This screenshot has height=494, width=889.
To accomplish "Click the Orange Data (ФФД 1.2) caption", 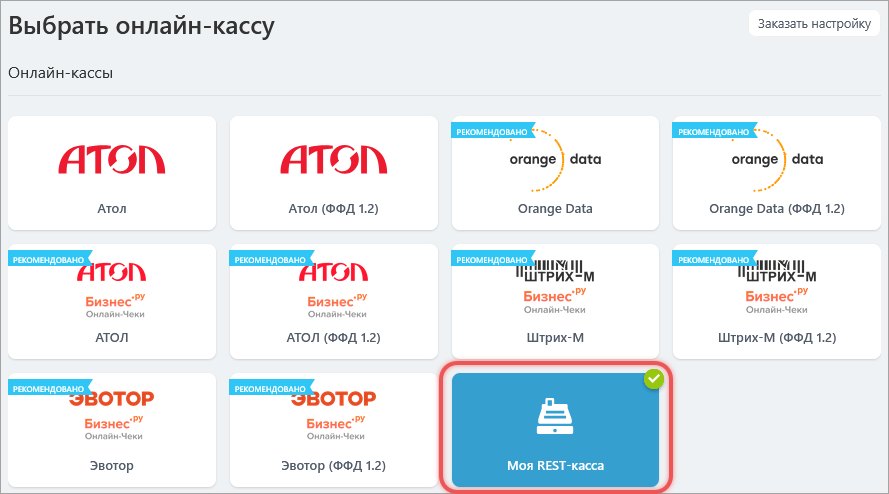I will [777, 209].
